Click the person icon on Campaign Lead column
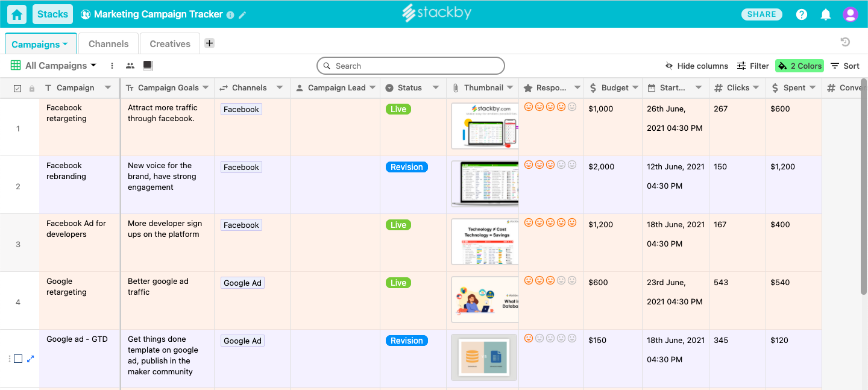 [x=300, y=88]
